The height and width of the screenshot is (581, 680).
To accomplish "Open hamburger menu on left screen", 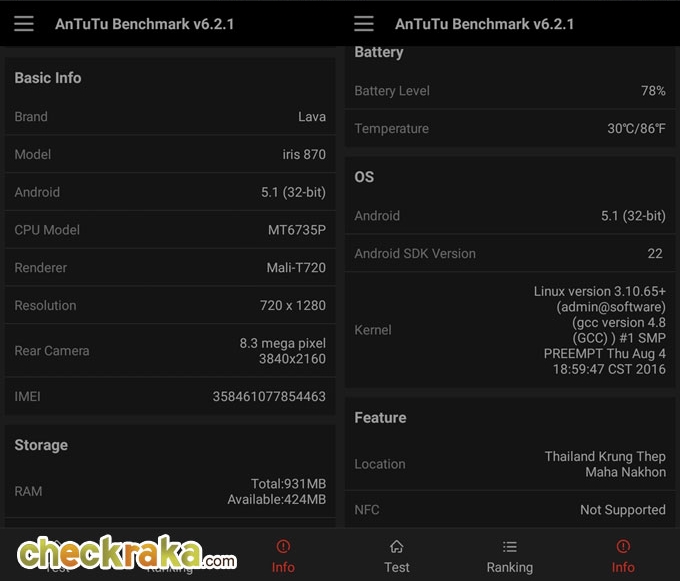I will [23, 23].
